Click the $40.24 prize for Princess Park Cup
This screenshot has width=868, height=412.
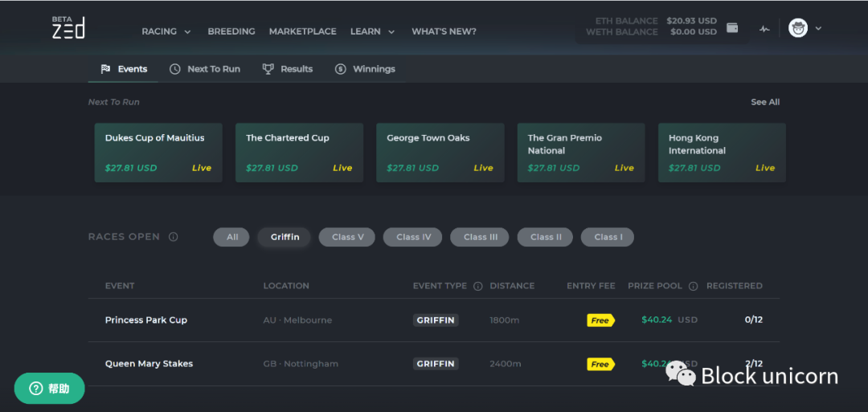(x=657, y=320)
